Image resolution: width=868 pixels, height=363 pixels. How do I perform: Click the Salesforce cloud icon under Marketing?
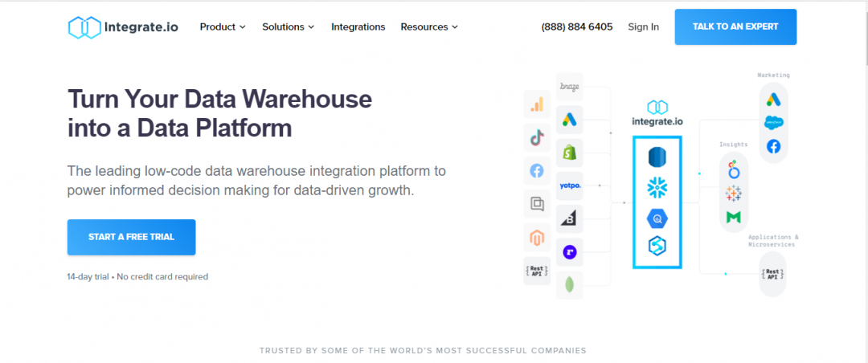click(x=773, y=123)
